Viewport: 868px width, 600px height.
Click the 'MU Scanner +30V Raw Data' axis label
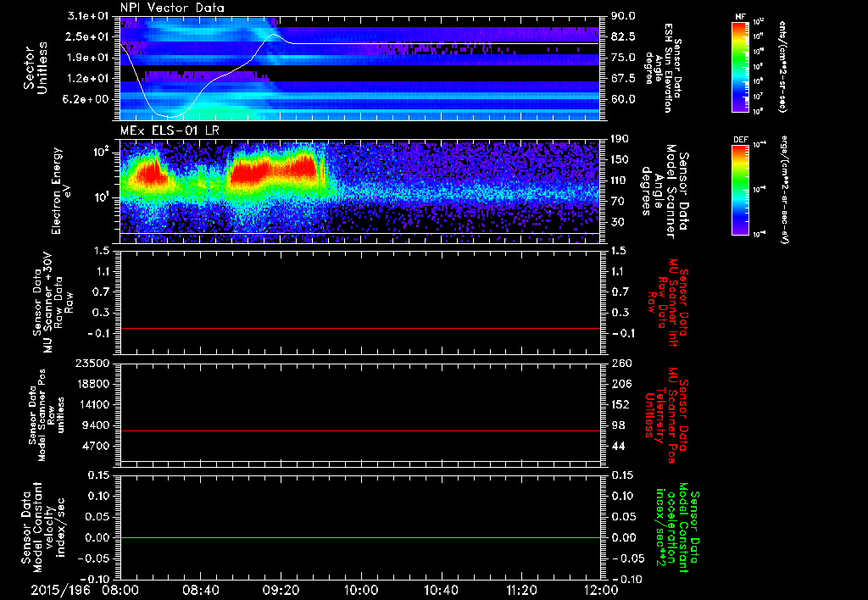(53, 303)
